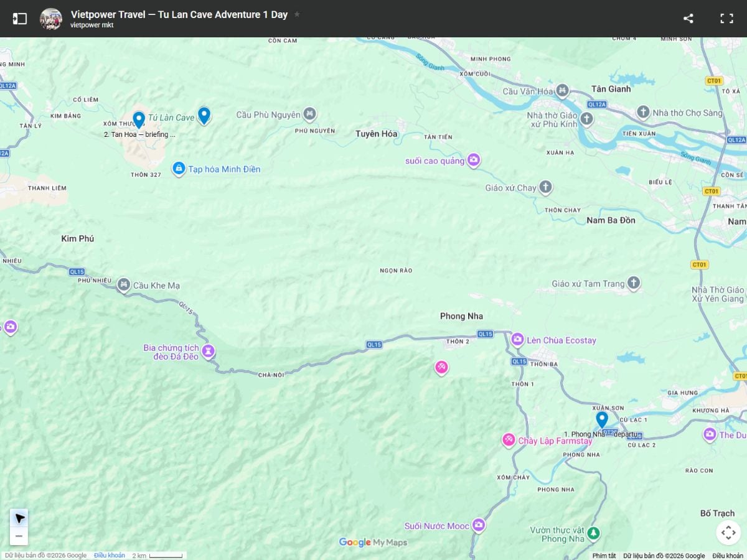Screen dimensions: 747x560
Task: Click the Lèn Chùa Ecostay attraction icon
Action: coord(517,340)
